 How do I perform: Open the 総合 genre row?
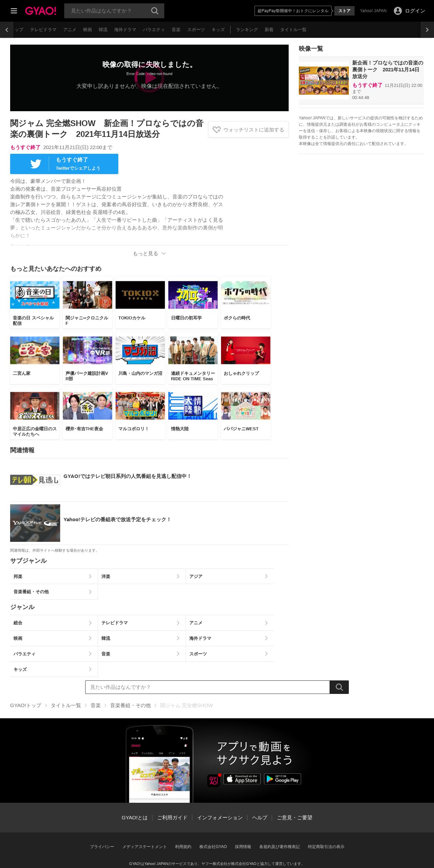coord(54,623)
